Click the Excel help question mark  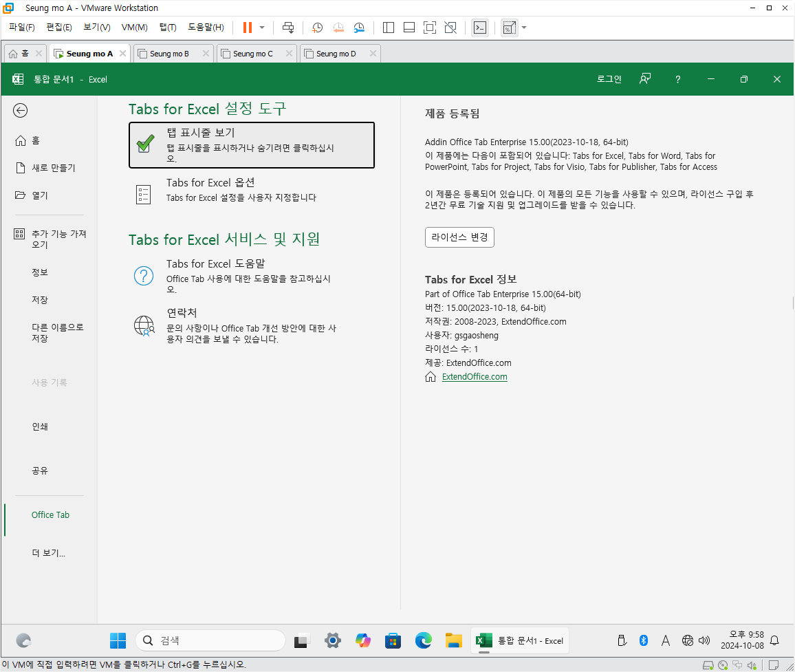click(678, 80)
